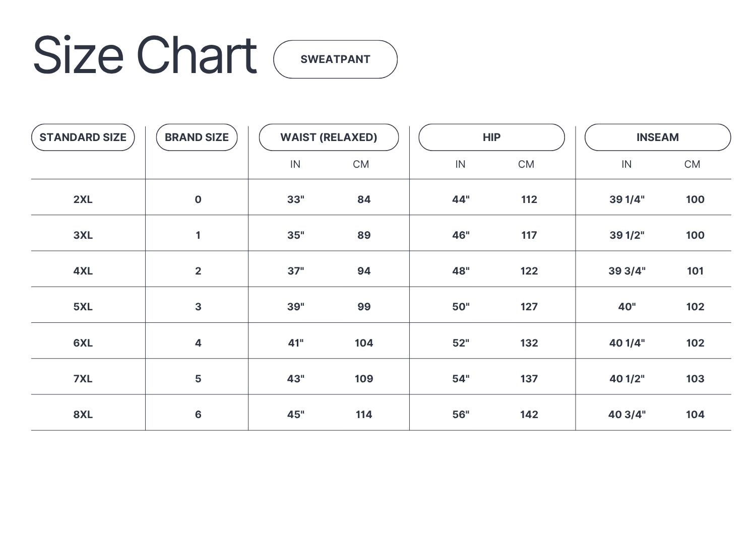Select the HIP column header pill
The image size is (756, 544).
tap(491, 138)
